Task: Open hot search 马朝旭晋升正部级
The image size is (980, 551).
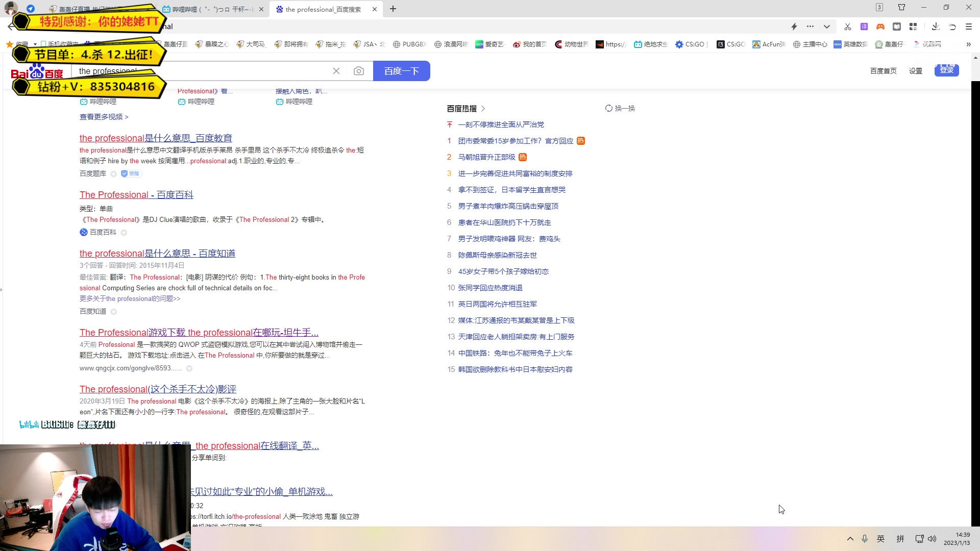Action: (487, 157)
